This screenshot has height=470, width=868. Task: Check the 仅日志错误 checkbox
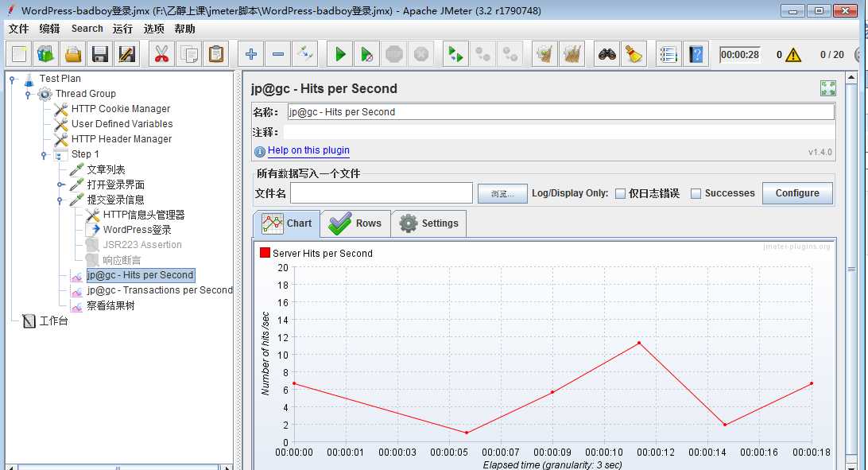tap(621, 193)
